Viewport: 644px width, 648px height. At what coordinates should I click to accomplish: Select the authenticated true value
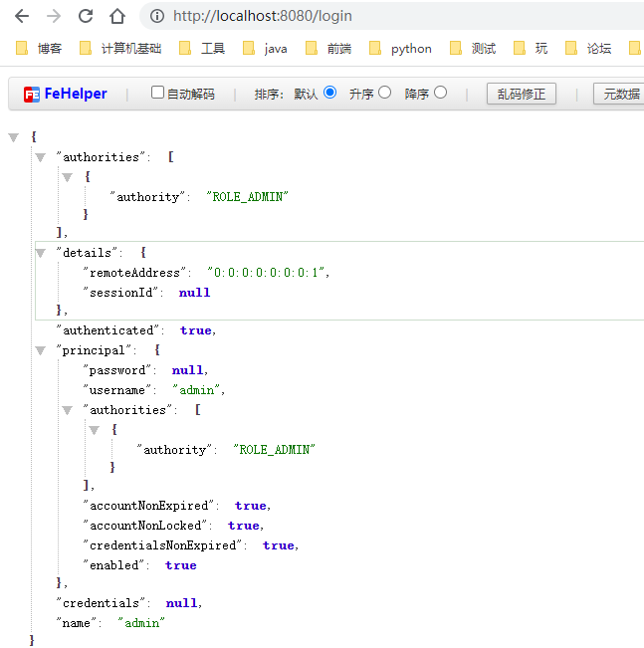tap(195, 330)
